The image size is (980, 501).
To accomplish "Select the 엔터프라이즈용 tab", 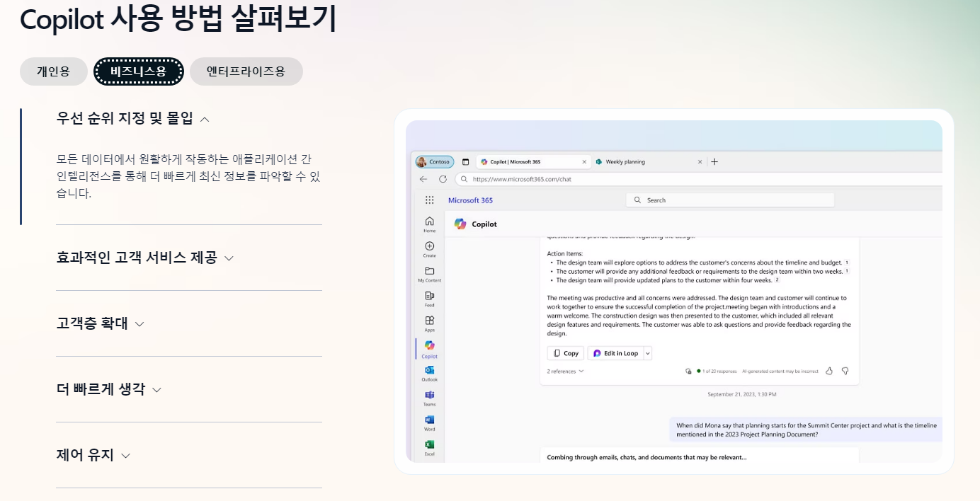I will [x=246, y=71].
